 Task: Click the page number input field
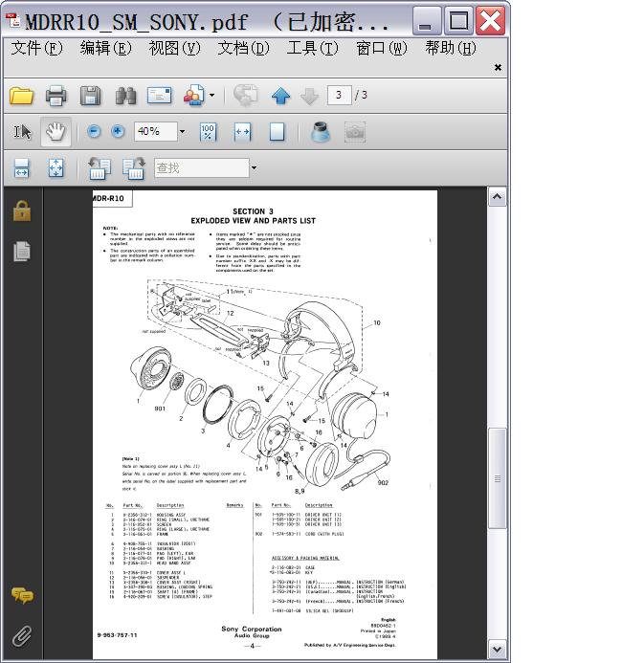339,95
